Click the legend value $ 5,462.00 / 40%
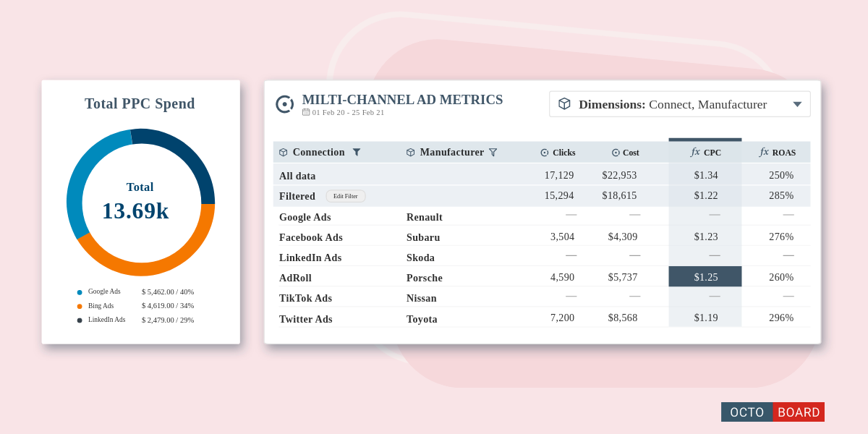The image size is (868, 434). coord(168,292)
